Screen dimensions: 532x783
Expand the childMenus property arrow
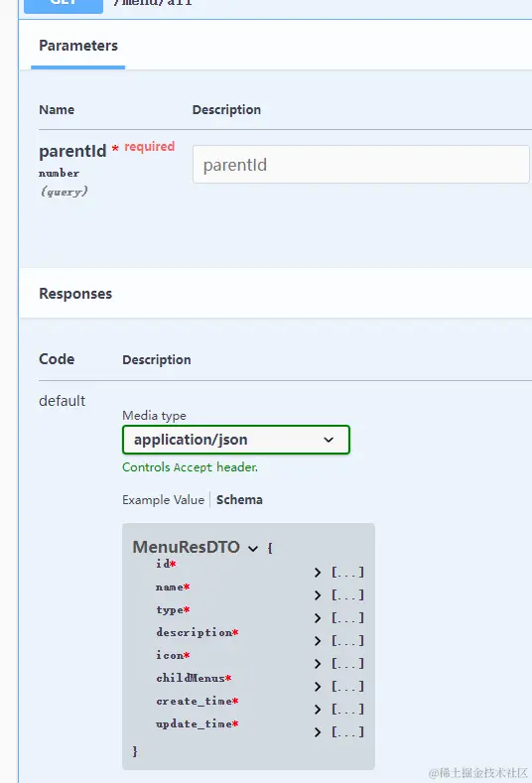[x=318, y=687]
